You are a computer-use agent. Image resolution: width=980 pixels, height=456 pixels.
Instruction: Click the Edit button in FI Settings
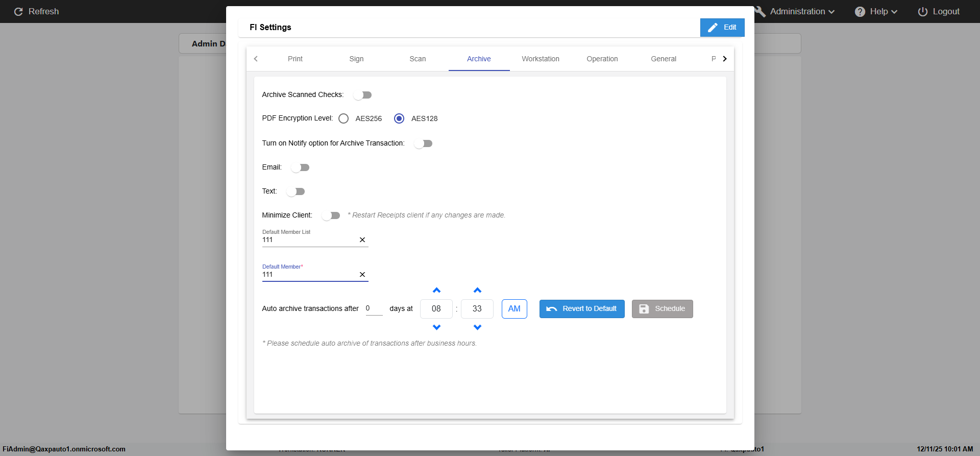coord(722,28)
